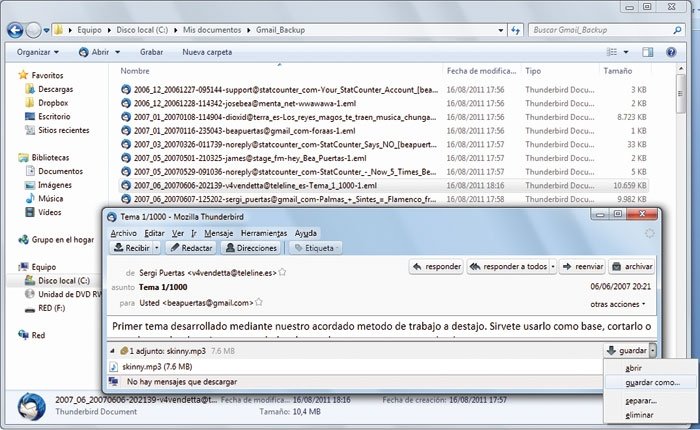Open Editar menu in Thunderbird
Image resolution: width=700 pixels, height=430 pixels.
[154, 233]
